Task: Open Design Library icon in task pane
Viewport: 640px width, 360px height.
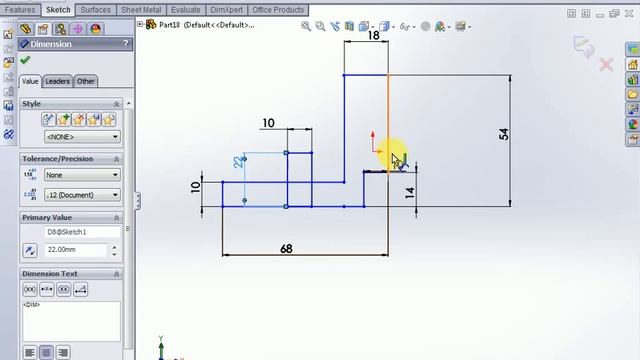Action: coord(633,80)
